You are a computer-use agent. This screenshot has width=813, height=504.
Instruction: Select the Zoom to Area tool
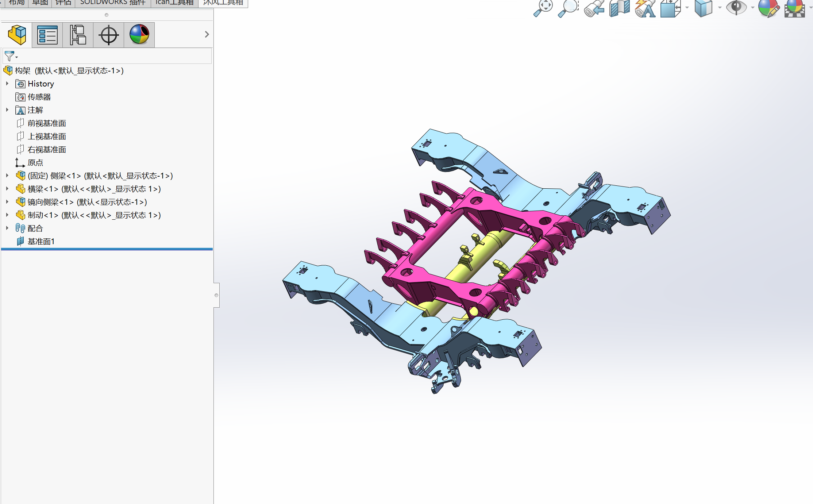pos(568,8)
